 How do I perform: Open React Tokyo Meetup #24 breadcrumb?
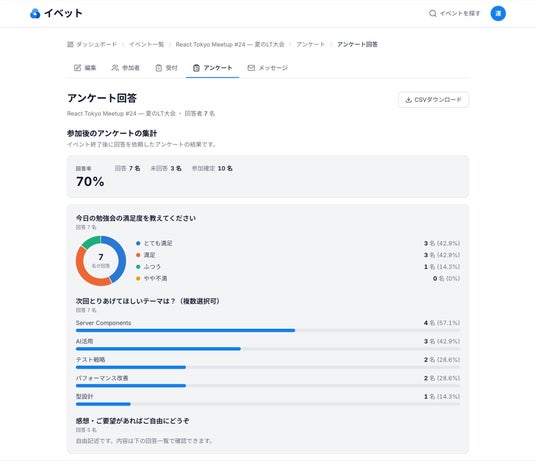pyautogui.click(x=230, y=44)
